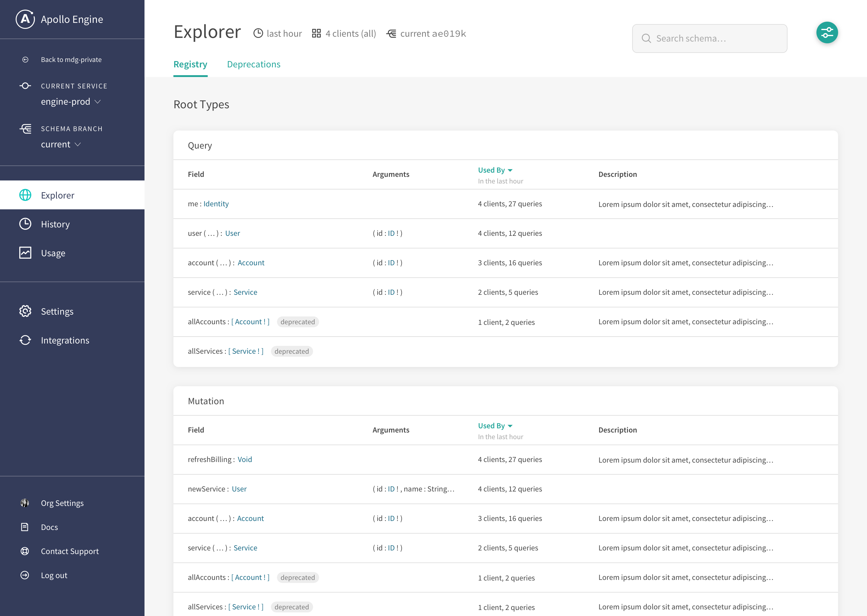Click the Integrations sync icon
867x616 pixels.
tap(25, 340)
